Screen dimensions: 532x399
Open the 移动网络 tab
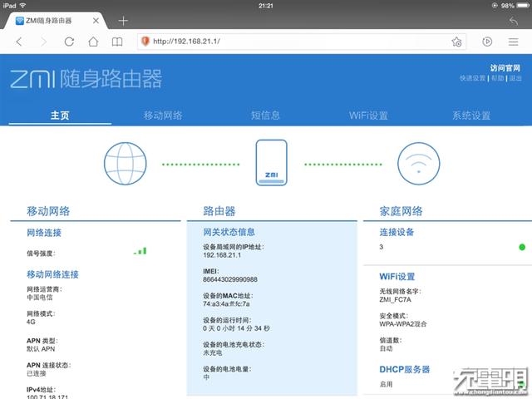[x=163, y=116]
